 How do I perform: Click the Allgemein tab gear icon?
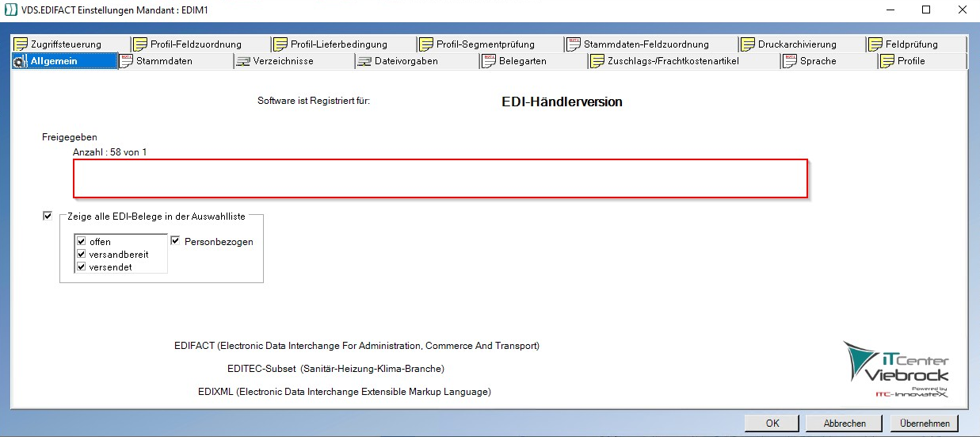click(21, 62)
